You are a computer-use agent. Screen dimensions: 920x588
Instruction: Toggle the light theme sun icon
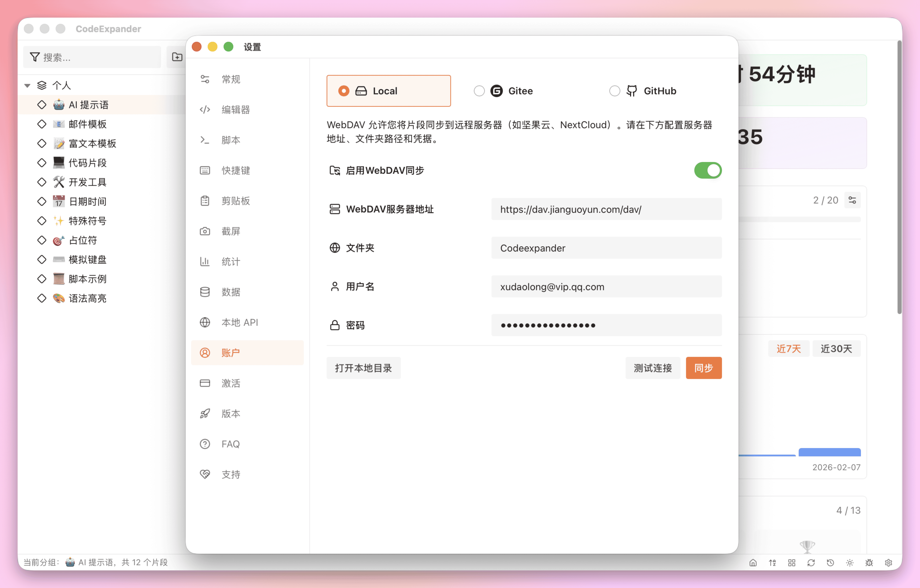(850, 562)
